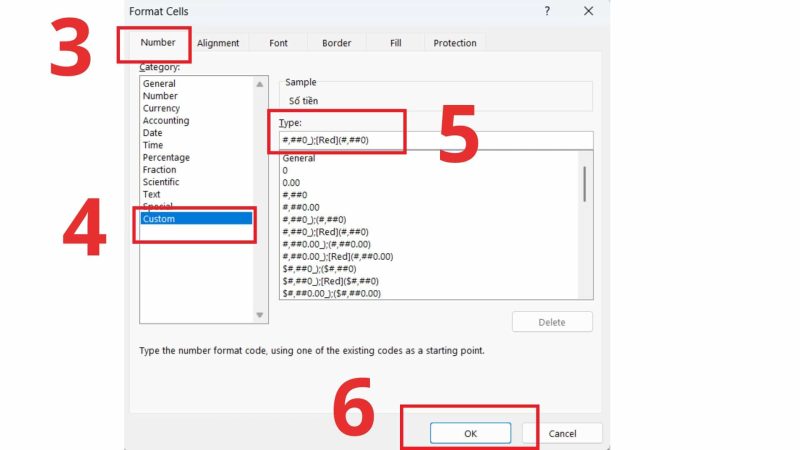
Task: Click the Type list scrollbar thumb
Action: (x=585, y=184)
